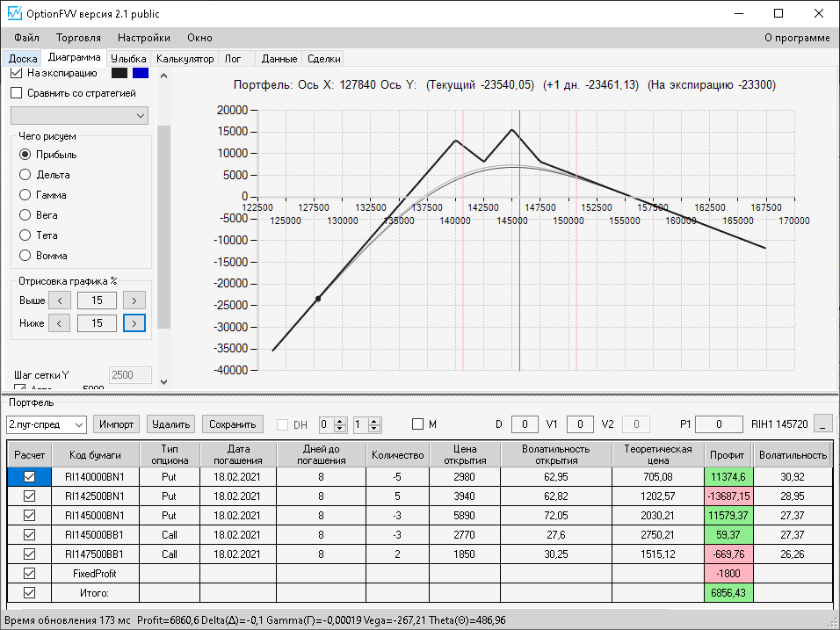Click the Шаг сетки Y field
The image size is (840, 630).
pos(130,375)
